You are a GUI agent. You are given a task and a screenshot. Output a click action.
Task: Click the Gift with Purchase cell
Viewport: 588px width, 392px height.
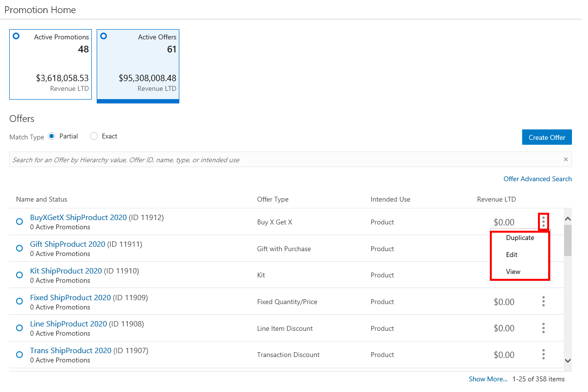[284, 249]
